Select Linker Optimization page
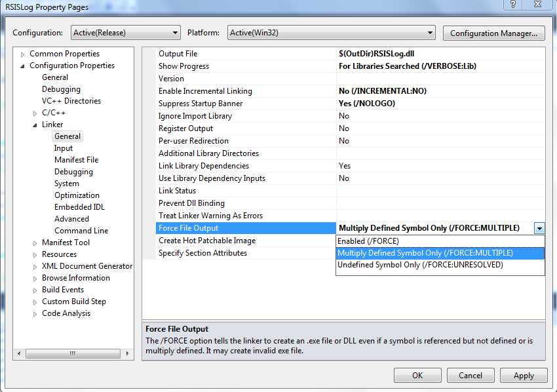 (x=77, y=195)
